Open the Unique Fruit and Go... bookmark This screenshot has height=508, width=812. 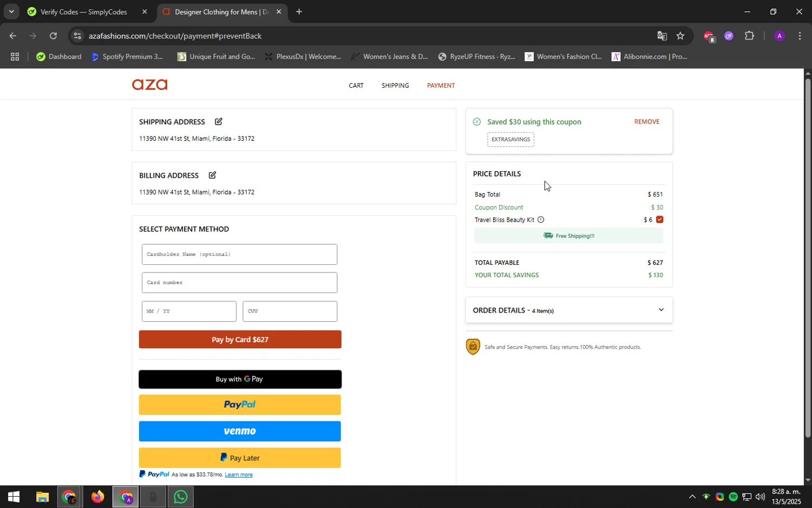point(217,56)
